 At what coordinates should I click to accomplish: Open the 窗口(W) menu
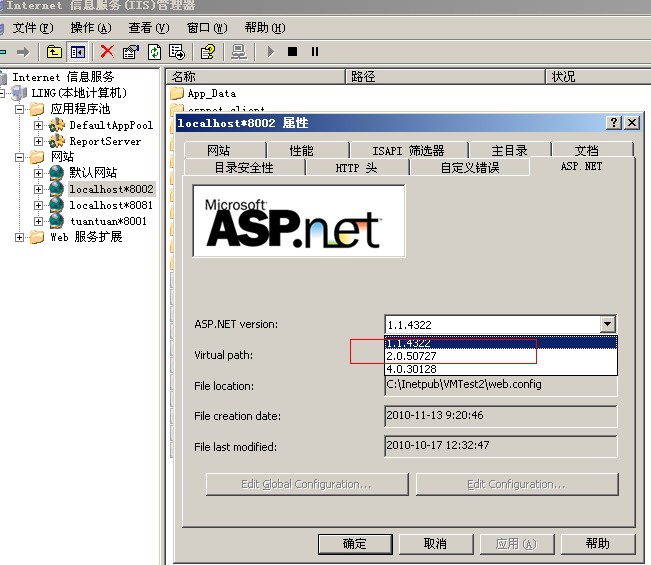[x=207, y=28]
